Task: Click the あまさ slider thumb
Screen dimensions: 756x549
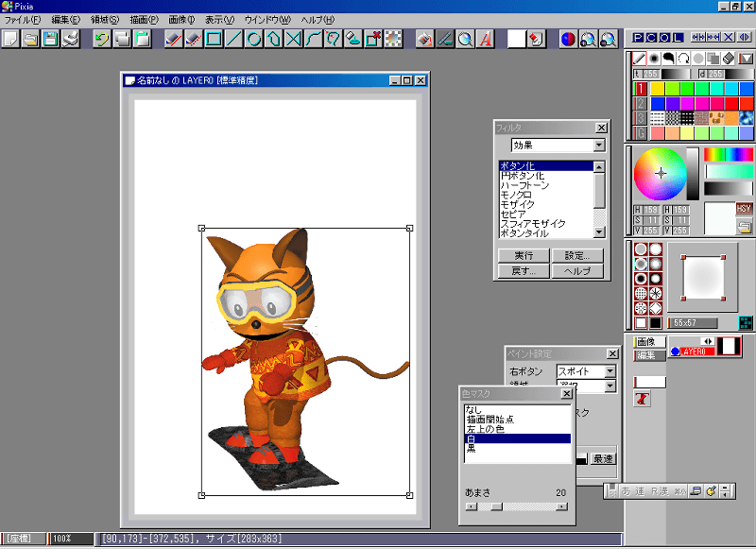Action: click(496, 506)
